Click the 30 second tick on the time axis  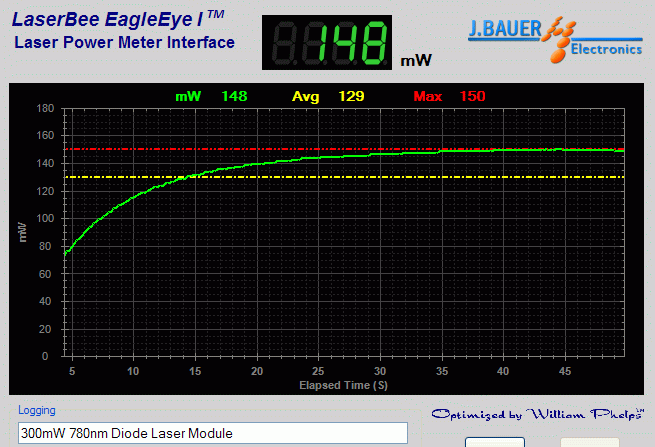coord(380,371)
